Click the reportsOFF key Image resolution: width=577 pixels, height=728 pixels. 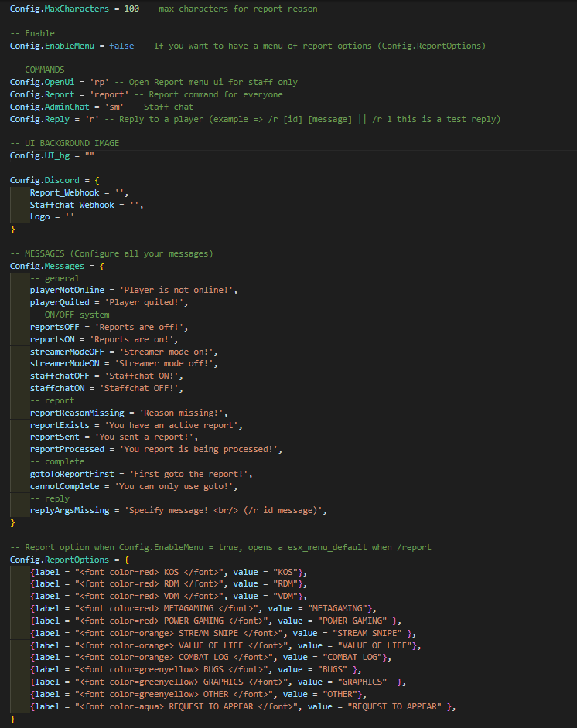[55, 328]
